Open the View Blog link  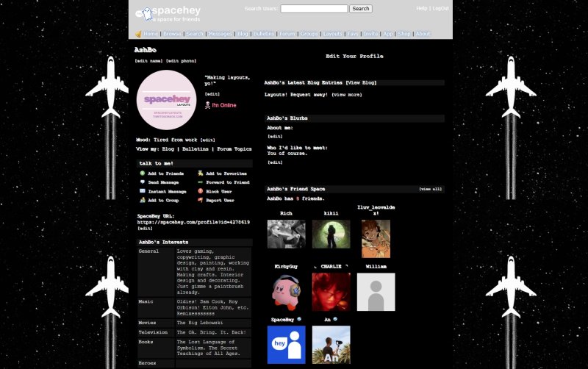362,83
